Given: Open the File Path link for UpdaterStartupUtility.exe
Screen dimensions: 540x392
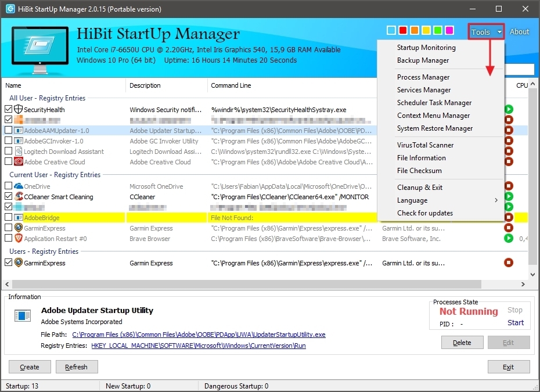Looking at the screenshot, I should pyautogui.click(x=199, y=335).
